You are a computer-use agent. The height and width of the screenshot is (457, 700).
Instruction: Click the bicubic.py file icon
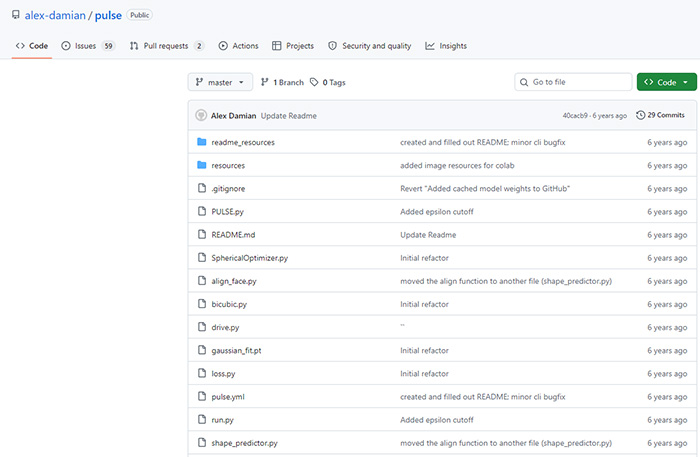pyautogui.click(x=202, y=303)
